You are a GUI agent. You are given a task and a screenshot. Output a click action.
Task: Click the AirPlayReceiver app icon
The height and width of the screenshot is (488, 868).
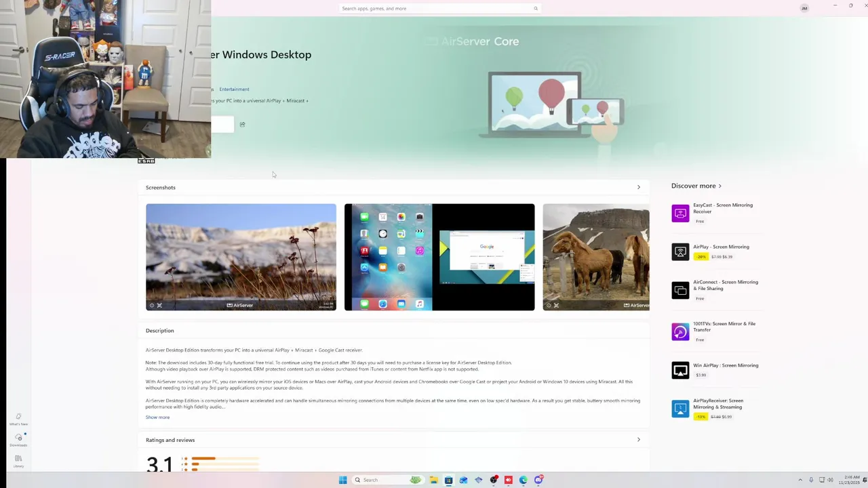[680, 408]
